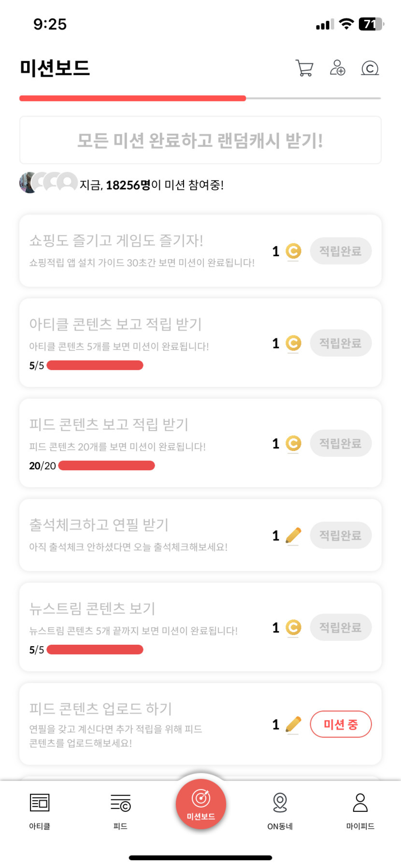Tap the 모든 미션 완료하고 랜덤캐시 받기 banner
Image resolution: width=401 pixels, height=868 pixels.
(200, 140)
